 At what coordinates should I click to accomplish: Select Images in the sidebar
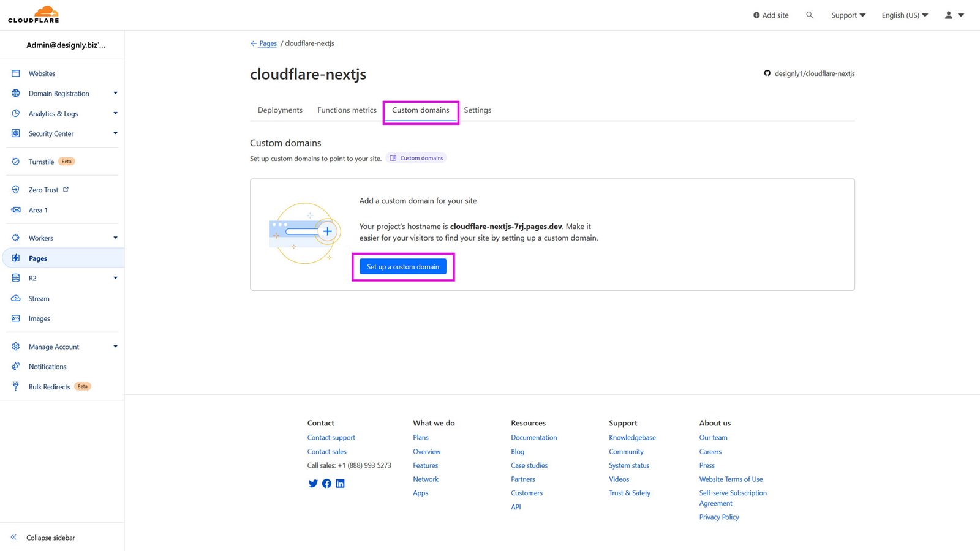[39, 318]
